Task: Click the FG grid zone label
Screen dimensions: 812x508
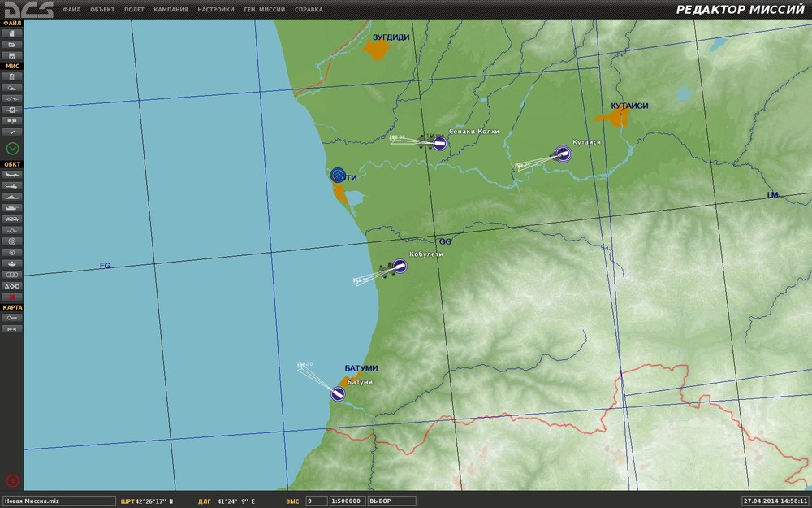Action: coord(105,266)
